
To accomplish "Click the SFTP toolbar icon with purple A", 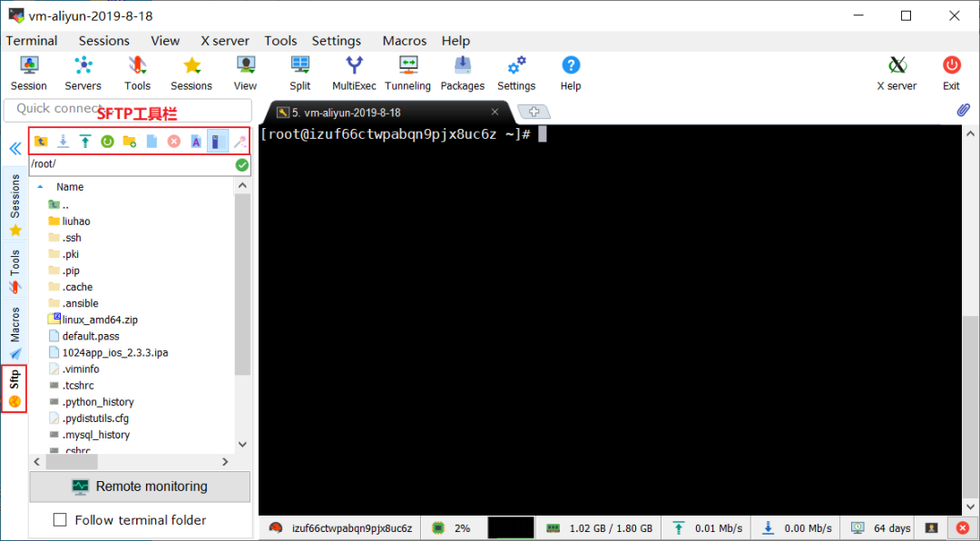I will (196, 142).
